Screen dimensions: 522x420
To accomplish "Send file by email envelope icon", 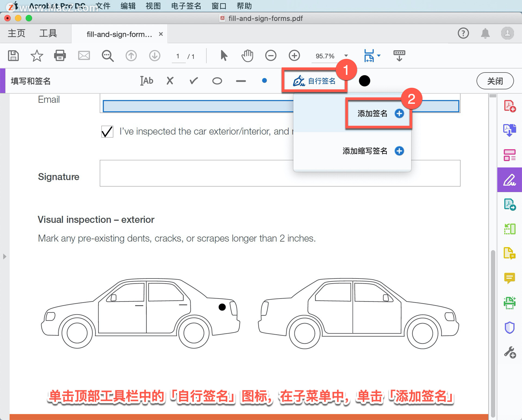I will pos(84,56).
